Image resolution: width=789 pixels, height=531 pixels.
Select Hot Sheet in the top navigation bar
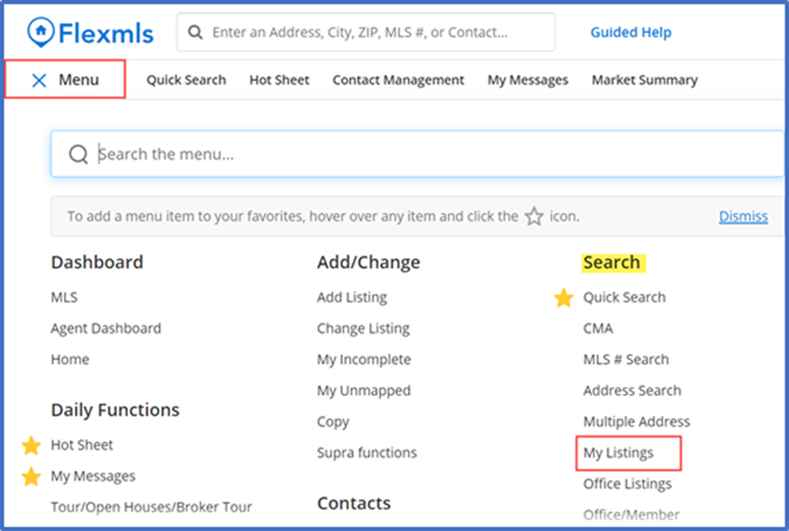pos(279,80)
